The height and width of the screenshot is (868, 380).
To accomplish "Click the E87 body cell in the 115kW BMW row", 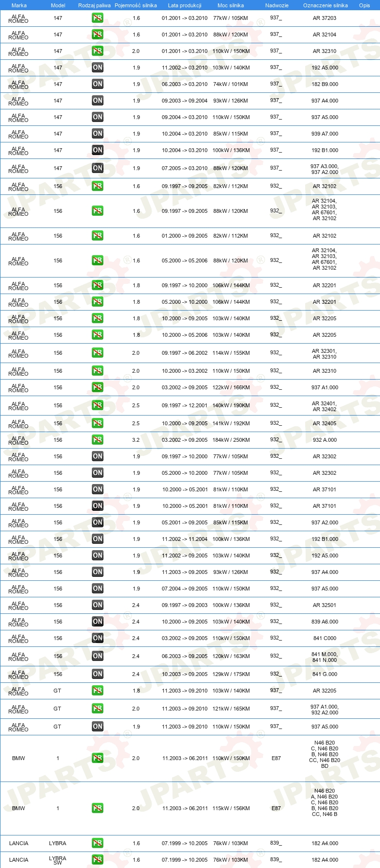I will [276, 808].
